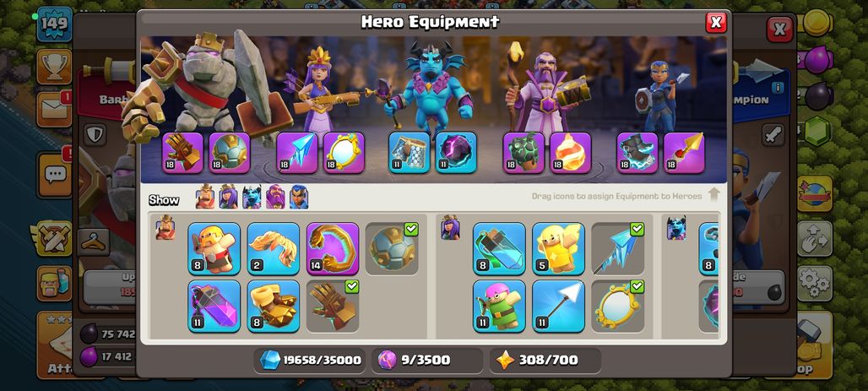Open the Barbarian Puppet equipment, level 8
The image size is (868, 391).
click(x=214, y=248)
